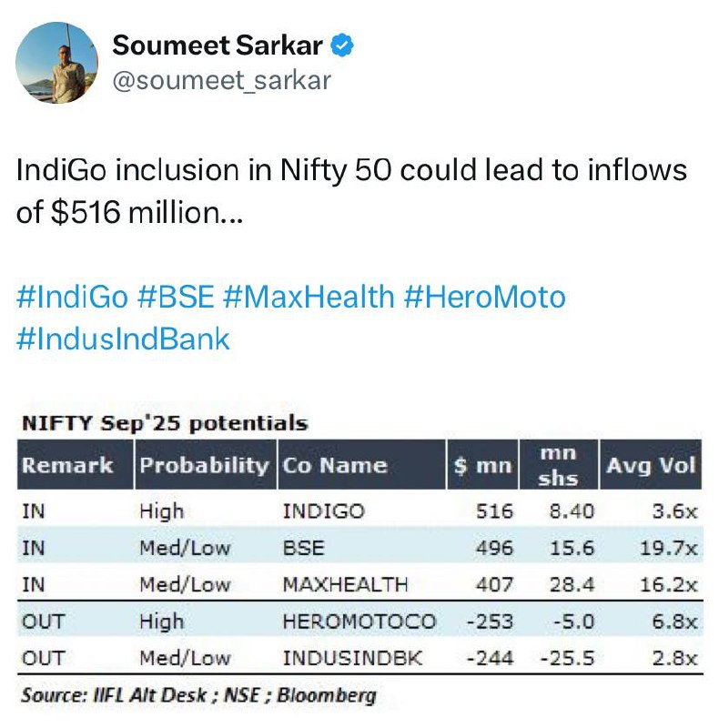Click the $ mn column header

482,465
